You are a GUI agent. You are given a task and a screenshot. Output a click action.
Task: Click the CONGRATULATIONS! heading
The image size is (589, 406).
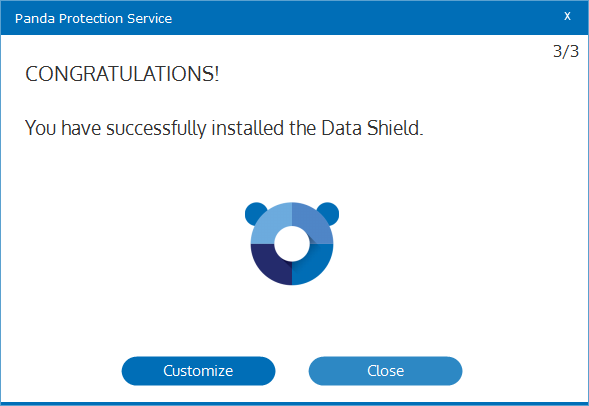(x=122, y=74)
